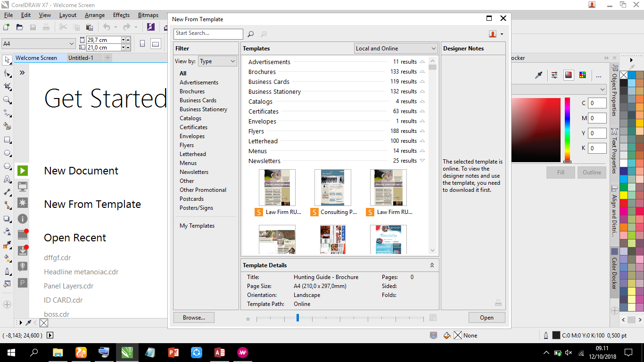The width and height of the screenshot is (644, 362).
Task: Click the Paste clipboard toolbar icon
Action: (89, 27)
